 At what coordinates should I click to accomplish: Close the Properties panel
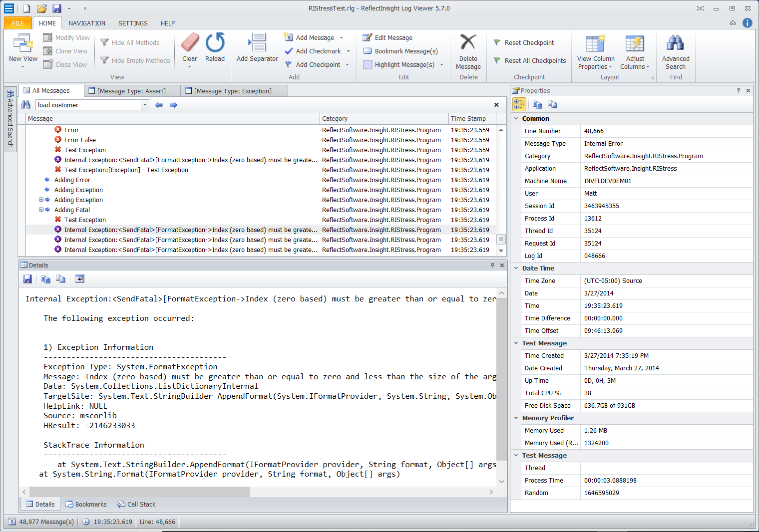pyautogui.click(x=748, y=90)
